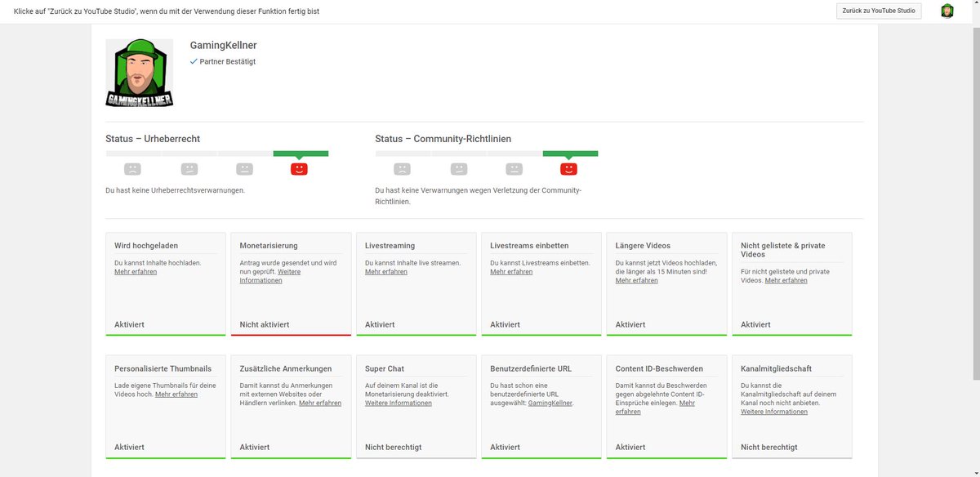Click the Livestreaming card title
980x477 pixels.
390,245
